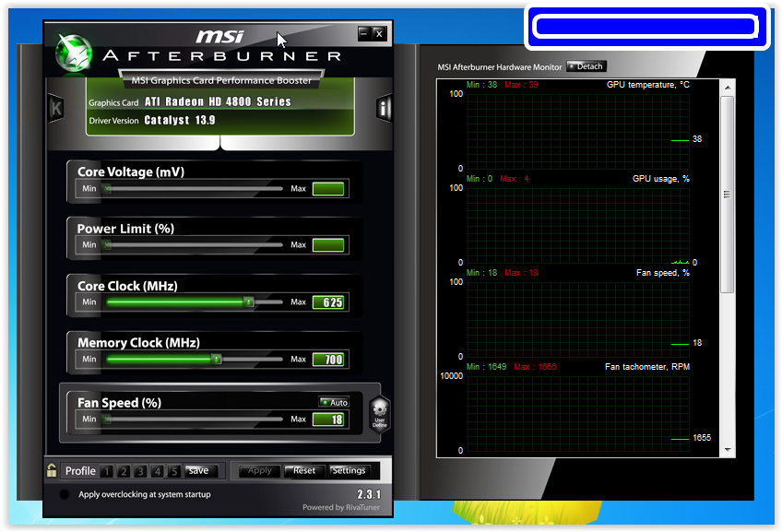
Task: Click the Kombustor K icon on left
Action: coord(56,108)
